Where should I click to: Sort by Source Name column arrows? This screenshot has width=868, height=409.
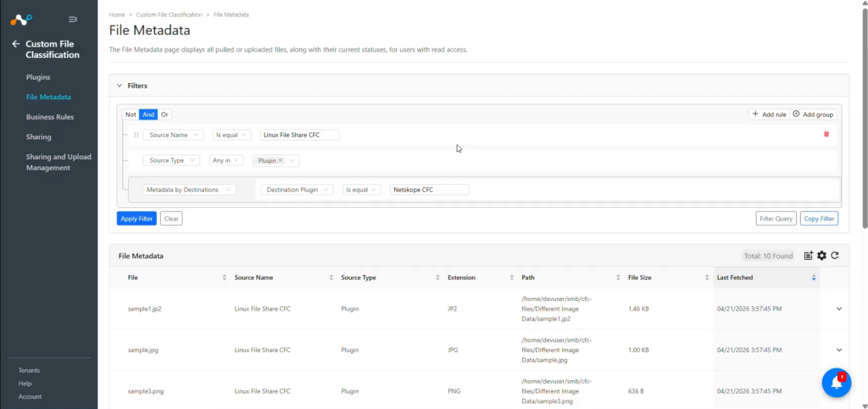pos(331,277)
